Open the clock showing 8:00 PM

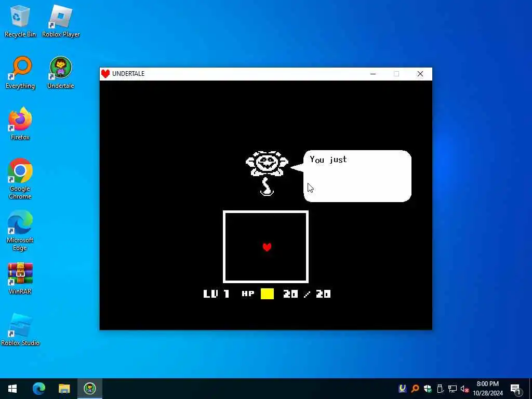tap(488, 389)
